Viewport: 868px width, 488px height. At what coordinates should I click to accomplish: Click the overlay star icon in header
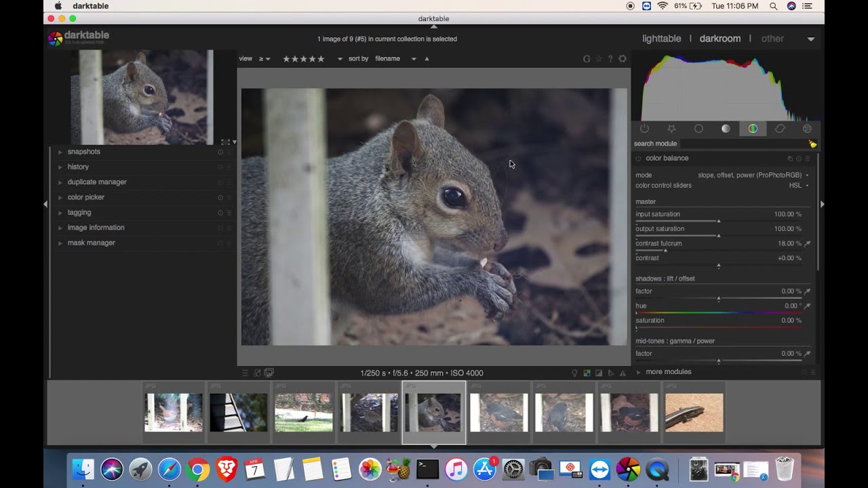click(599, 59)
